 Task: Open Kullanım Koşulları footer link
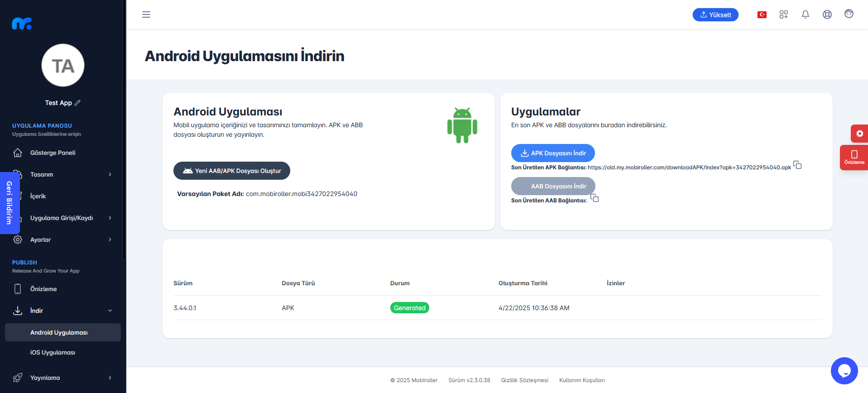[x=582, y=380]
